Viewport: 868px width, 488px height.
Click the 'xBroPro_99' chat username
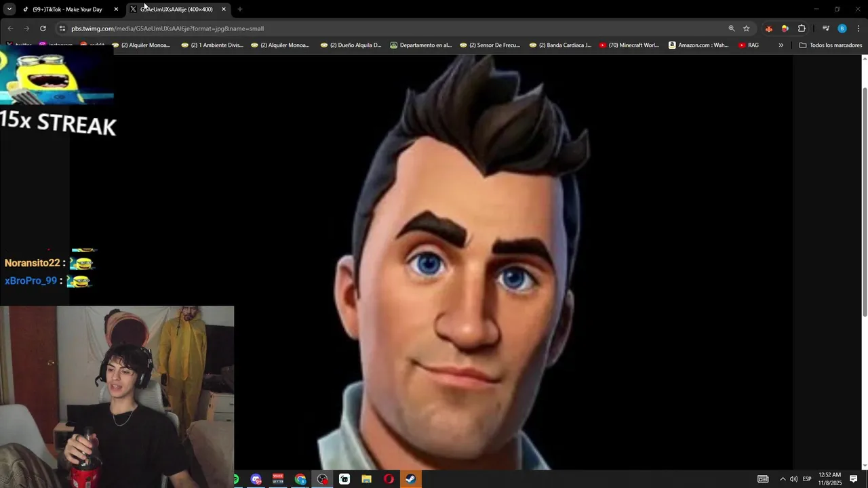pyautogui.click(x=31, y=281)
